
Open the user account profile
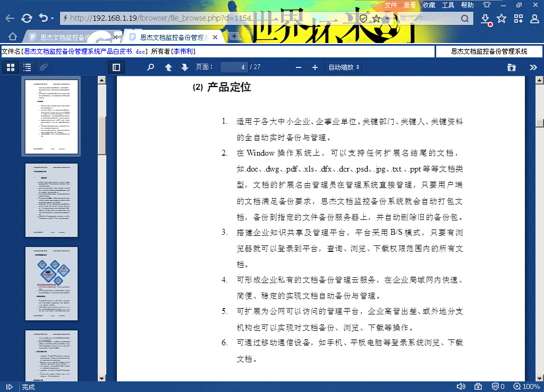click(534, 19)
